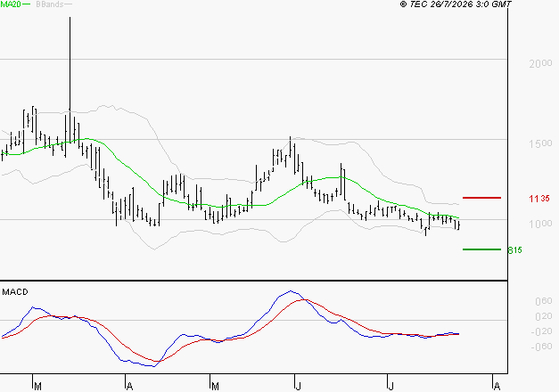
Task: Click the 1000 price axis label
Action: click(x=540, y=224)
